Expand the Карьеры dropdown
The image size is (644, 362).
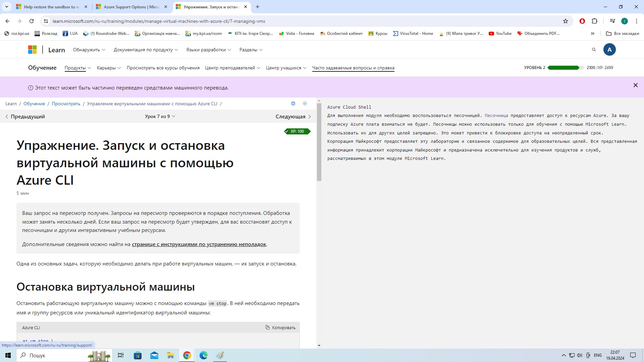[x=109, y=68]
